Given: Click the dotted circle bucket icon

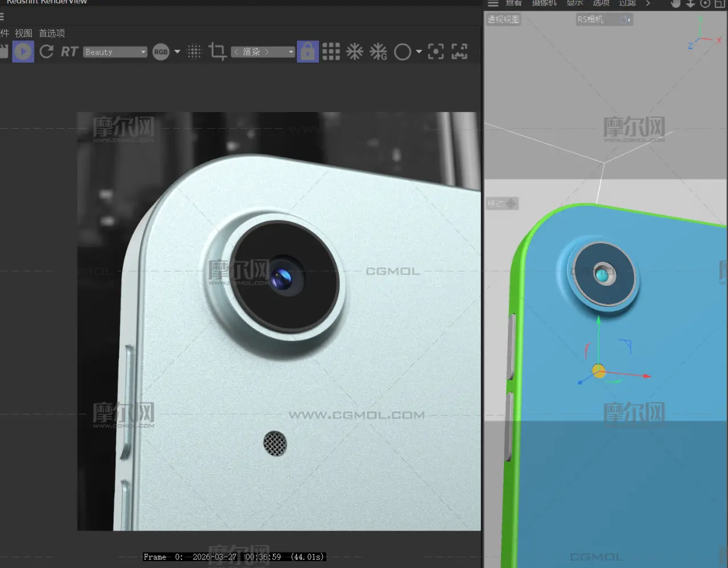Looking at the screenshot, I should coord(194,52).
